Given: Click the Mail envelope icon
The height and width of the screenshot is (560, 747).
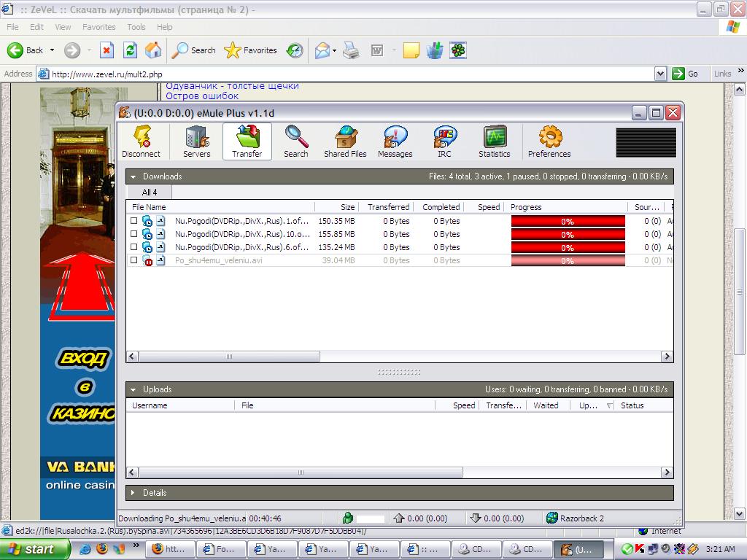Looking at the screenshot, I should 322,50.
